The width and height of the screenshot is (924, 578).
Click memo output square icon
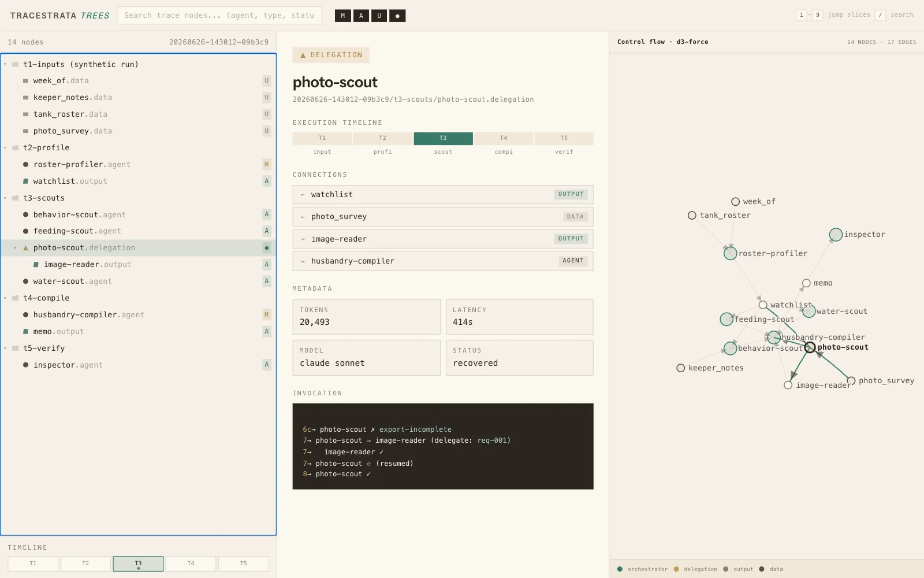[x=25, y=332]
